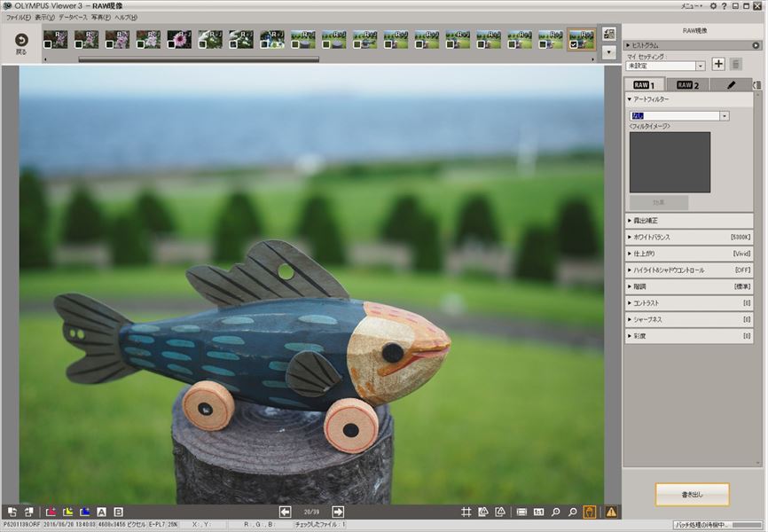
Task: Select the B comparison icon
Action: (118, 512)
